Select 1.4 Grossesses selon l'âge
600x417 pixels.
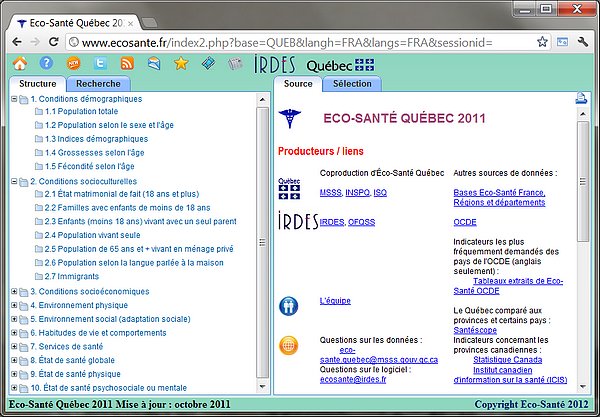(89, 153)
